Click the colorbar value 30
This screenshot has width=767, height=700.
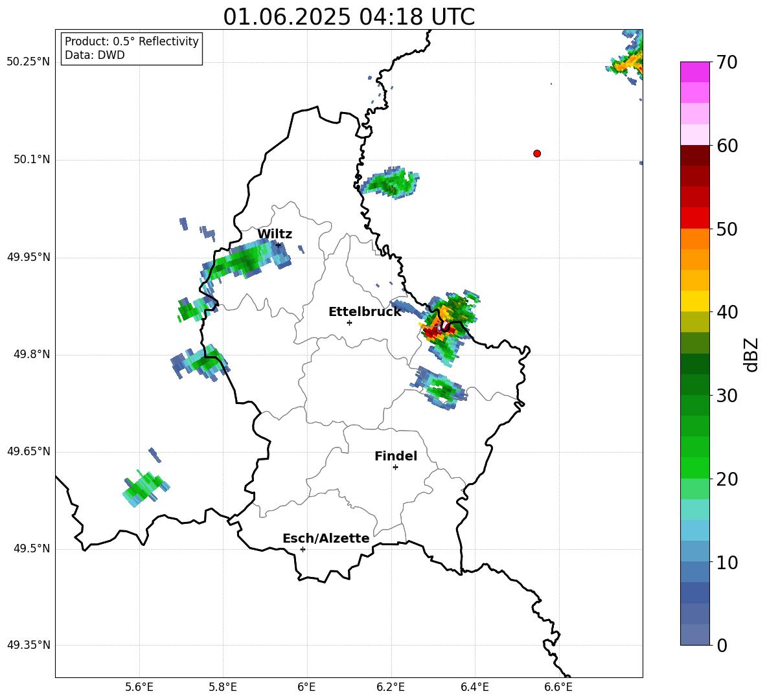(727, 396)
